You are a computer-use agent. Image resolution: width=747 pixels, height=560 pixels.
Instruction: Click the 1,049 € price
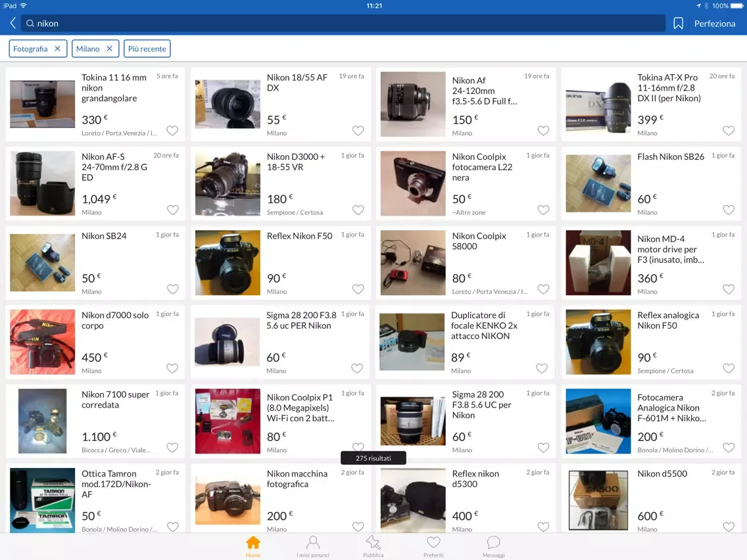point(99,198)
